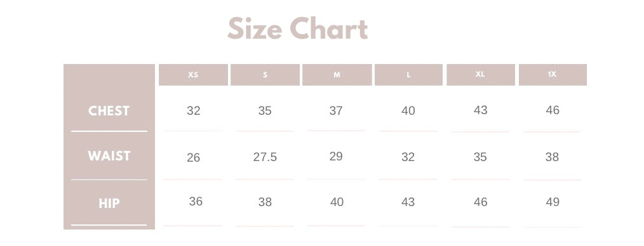
Task: Select the 1X size column header
Action: click(553, 75)
